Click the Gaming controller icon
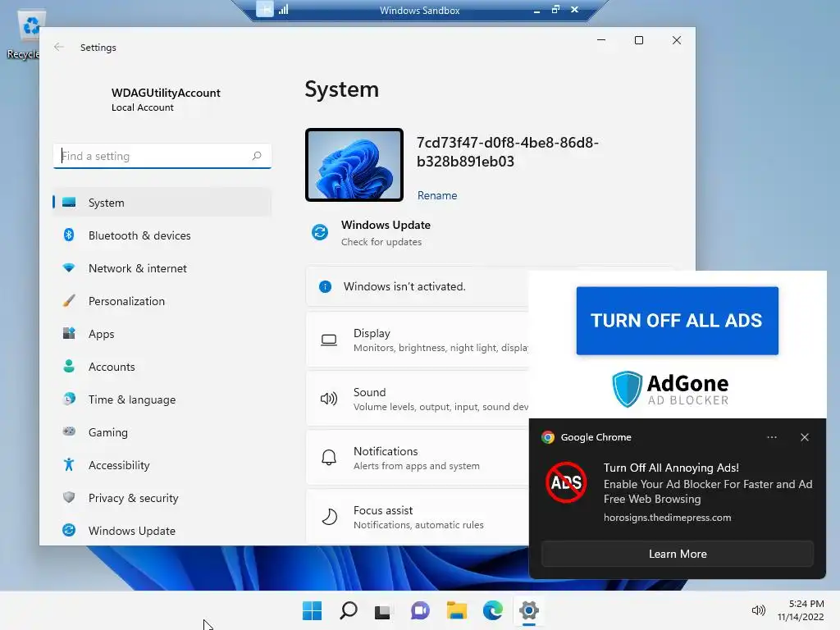Image resolution: width=840 pixels, height=630 pixels. pyautogui.click(x=69, y=431)
